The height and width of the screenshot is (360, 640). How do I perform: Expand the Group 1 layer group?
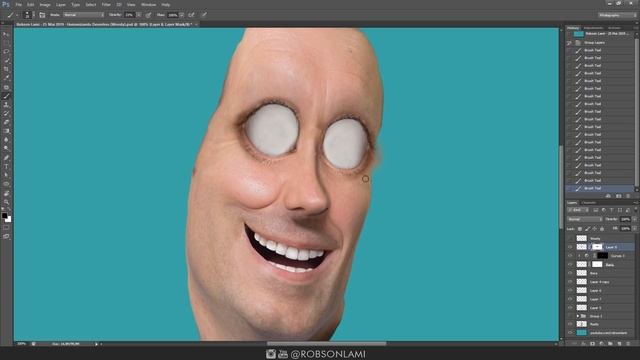pyautogui.click(x=578, y=316)
